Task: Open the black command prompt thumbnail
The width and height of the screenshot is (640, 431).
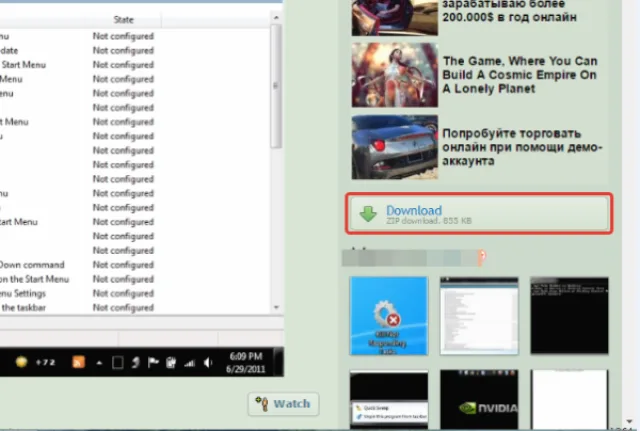Action: tap(569, 315)
